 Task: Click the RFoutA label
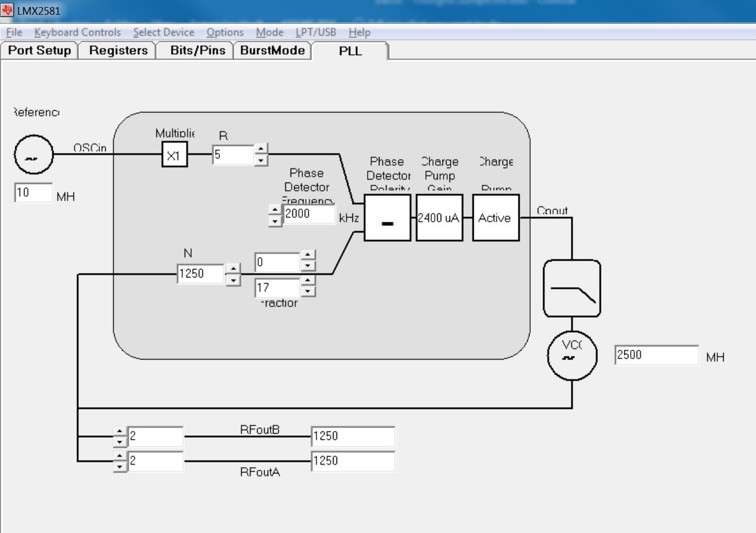tap(259, 471)
